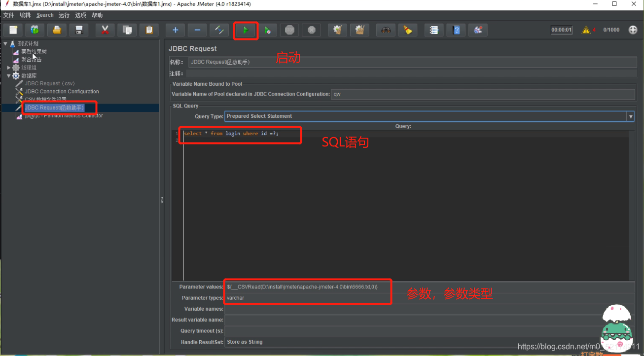Click the Parameter types field

pyautogui.click(x=429, y=298)
